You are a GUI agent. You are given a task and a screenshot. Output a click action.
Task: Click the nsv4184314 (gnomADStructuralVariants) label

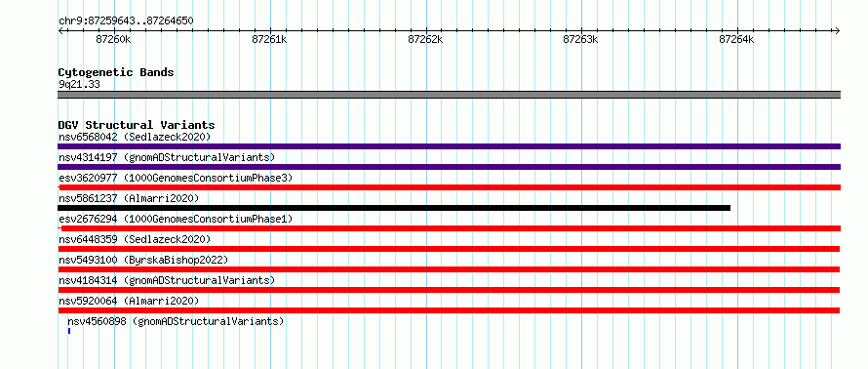pyautogui.click(x=167, y=280)
